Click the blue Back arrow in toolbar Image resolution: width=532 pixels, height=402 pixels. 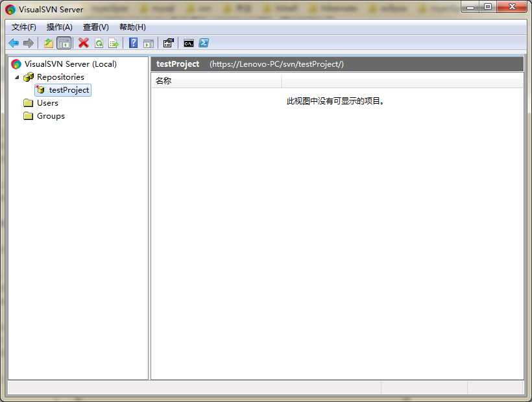[x=14, y=43]
